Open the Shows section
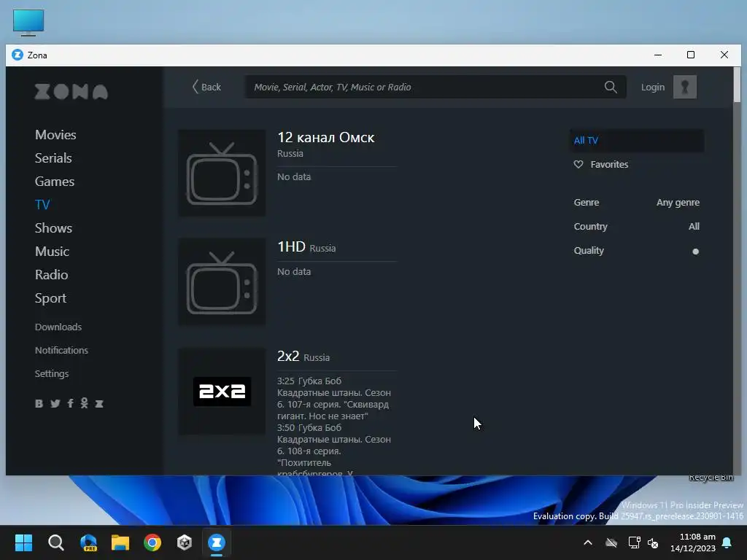The width and height of the screenshot is (747, 560). 53,228
